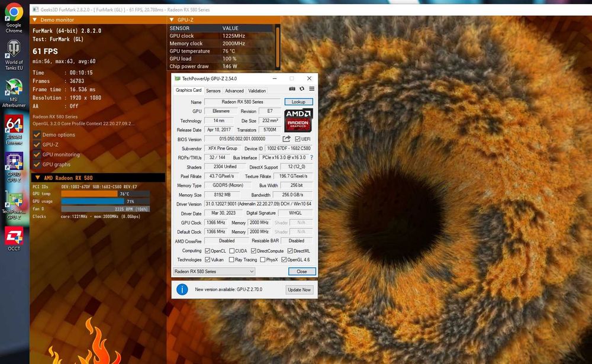Open AIDA64 Extreme desktop icon

click(14, 130)
